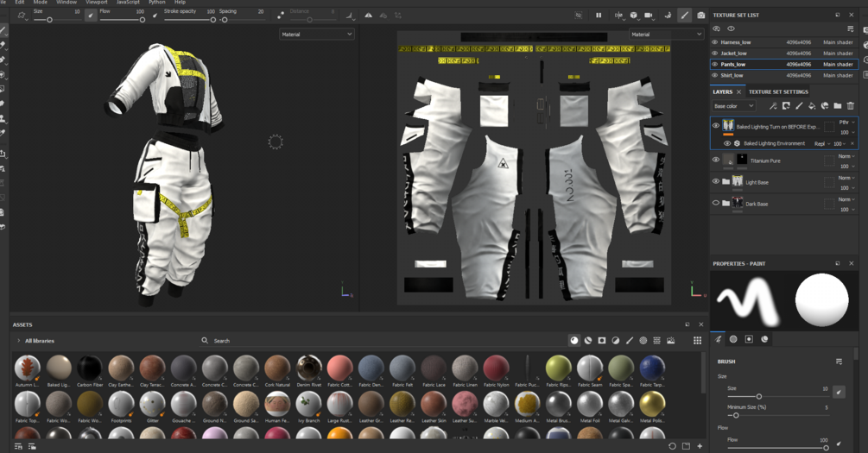Screen dimensions: 868x453
Task: Create a new folder in Layers panel
Action: point(838,105)
